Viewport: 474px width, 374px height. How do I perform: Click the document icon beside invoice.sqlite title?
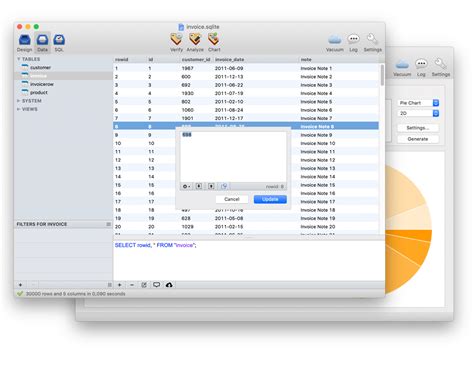(x=181, y=27)
